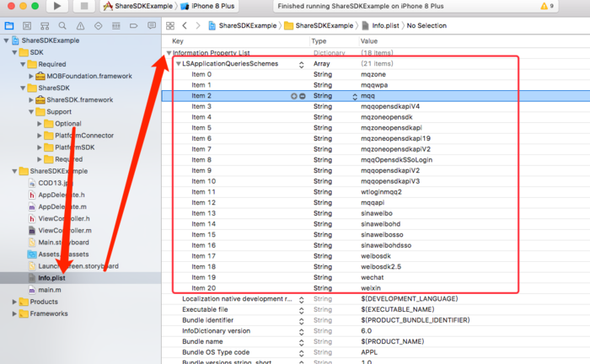Open AppDelegate.m file
Image resolution: width=590 pixels, height=364 pixels.
pyautogui.click(x=62, y=206)
